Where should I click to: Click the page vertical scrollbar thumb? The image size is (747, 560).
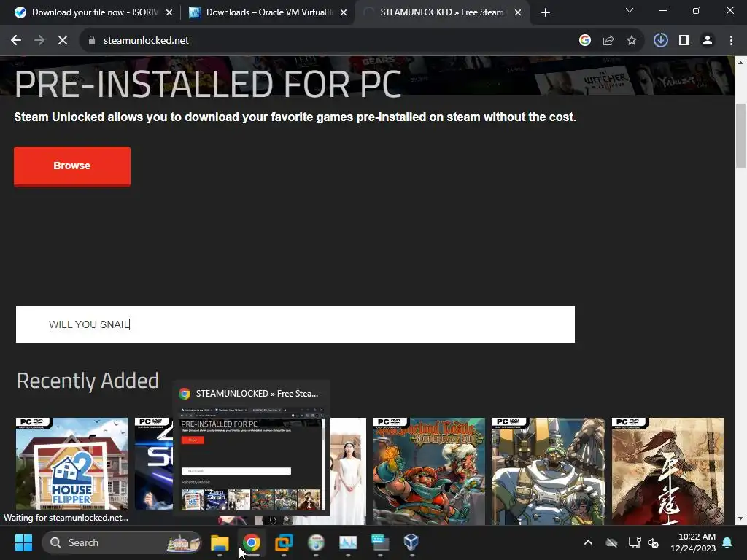(741, 136)
